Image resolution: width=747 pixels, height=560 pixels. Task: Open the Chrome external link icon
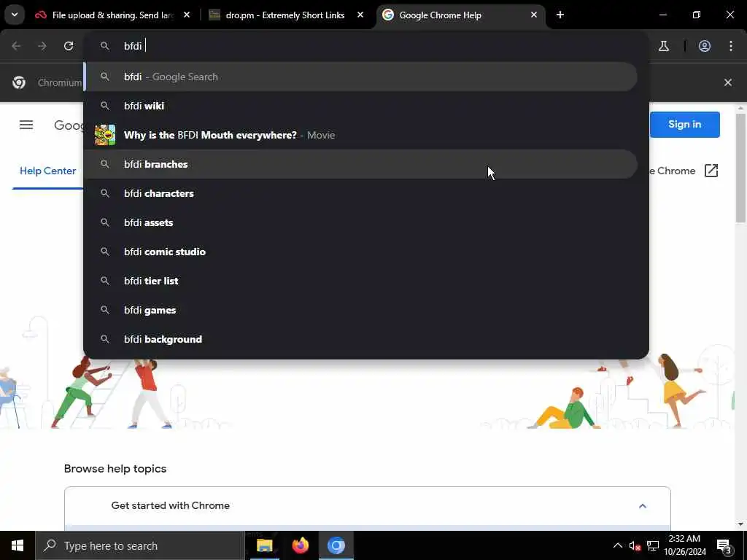[x=711, y=171]
